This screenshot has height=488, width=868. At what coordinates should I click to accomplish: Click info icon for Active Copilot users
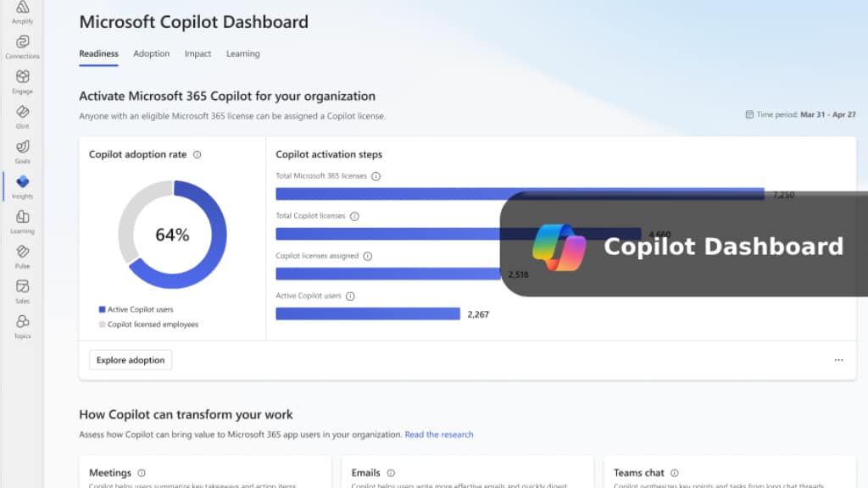pos(350,297)
